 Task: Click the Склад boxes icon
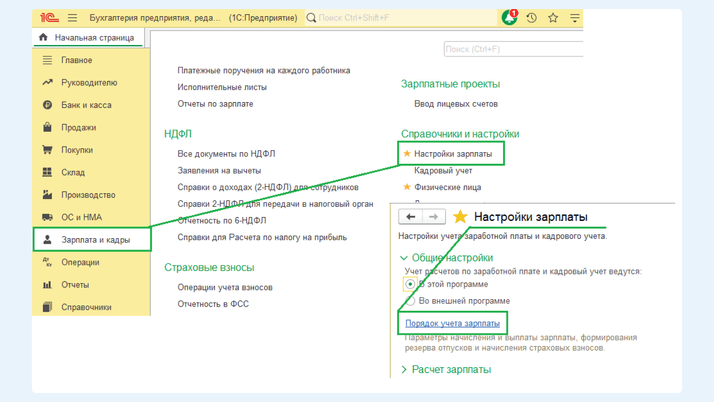point(47,172)
